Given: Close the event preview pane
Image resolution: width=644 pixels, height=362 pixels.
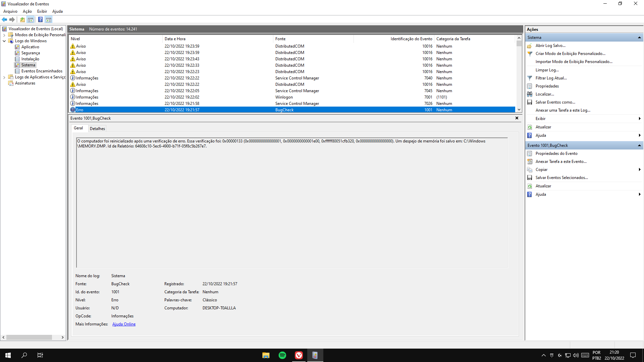Looking at the screenshot, I should tap(517, 118).
